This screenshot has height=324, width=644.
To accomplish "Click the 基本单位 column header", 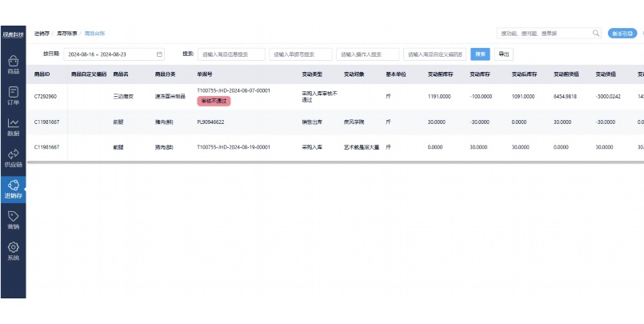I will pos(396,74).
